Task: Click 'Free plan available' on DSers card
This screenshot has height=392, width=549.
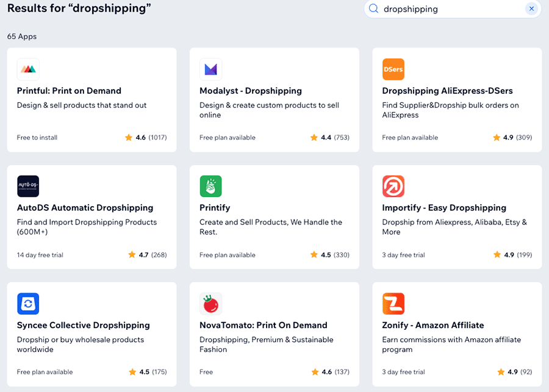Action: click(410, 138)
